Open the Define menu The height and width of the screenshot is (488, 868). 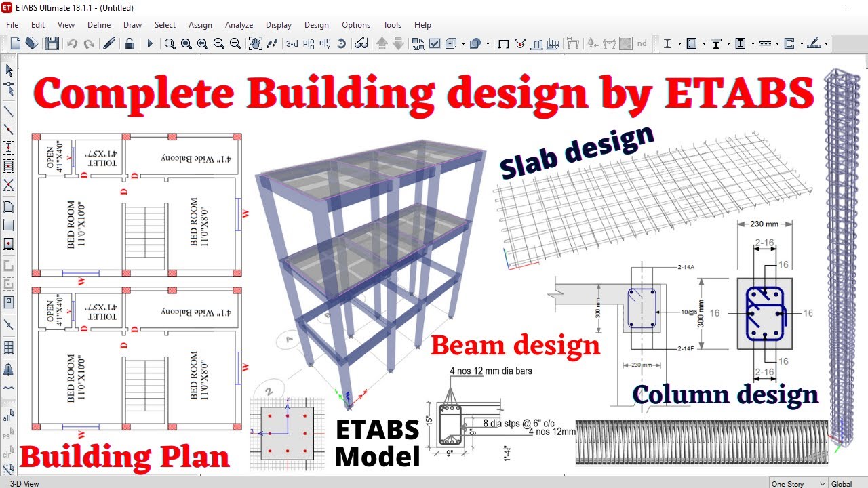pos(99,25)
